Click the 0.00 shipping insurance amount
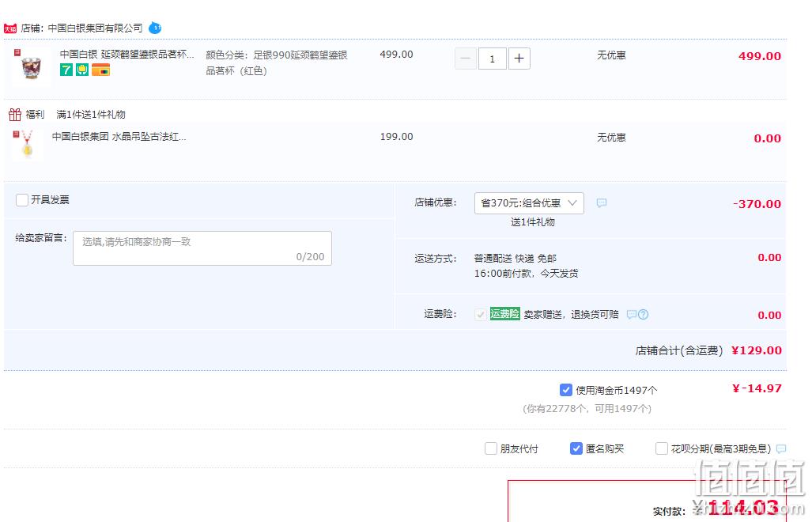812x522 pixels. pyautogui.click(x=769, y=315)
